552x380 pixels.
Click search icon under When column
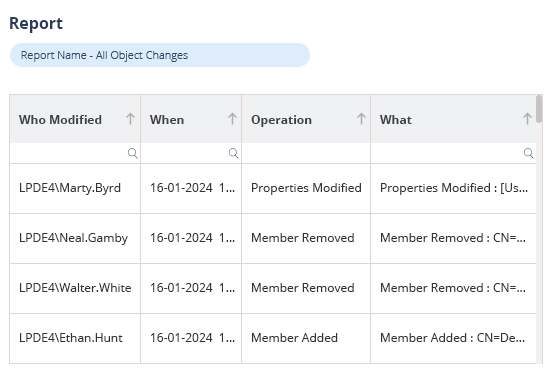(x=233, y=153)
